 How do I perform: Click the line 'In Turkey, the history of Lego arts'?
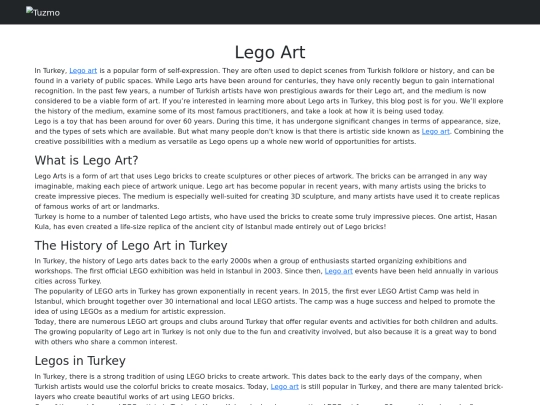coord(250,261)
